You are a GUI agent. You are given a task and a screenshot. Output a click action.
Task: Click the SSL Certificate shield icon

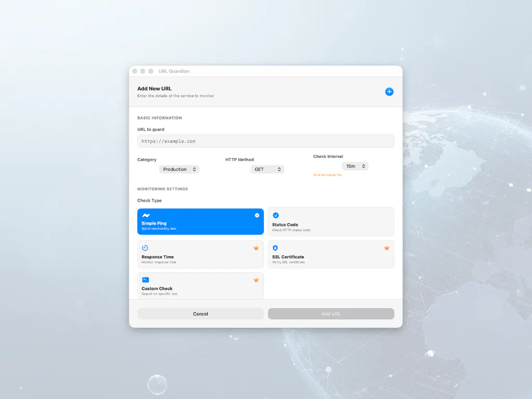click(275, 248)
